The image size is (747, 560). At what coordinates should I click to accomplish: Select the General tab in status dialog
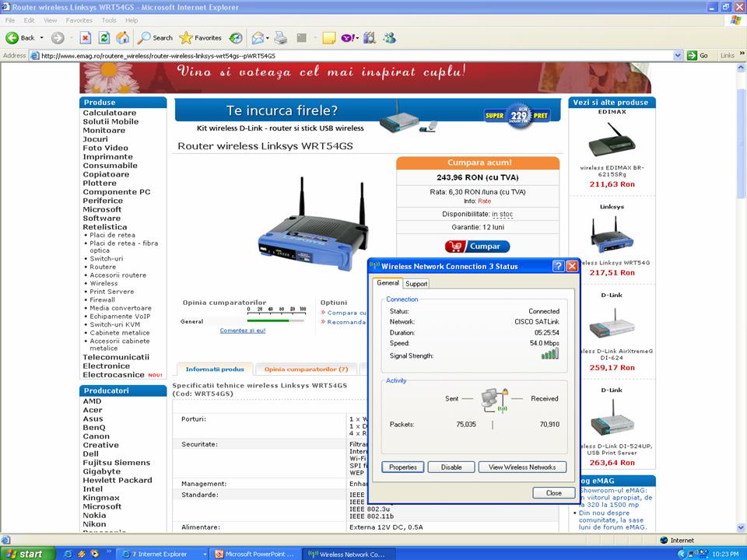click(388, 282)
